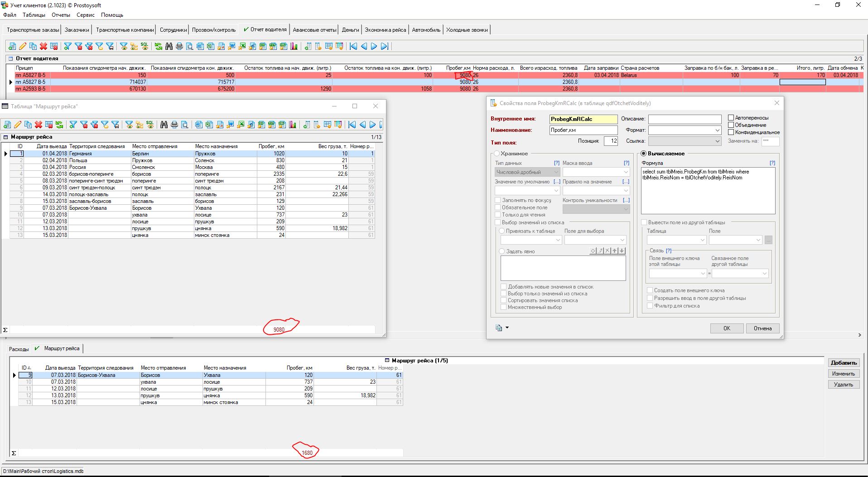Switch to the Расходы bottom tab

point(19,349)
